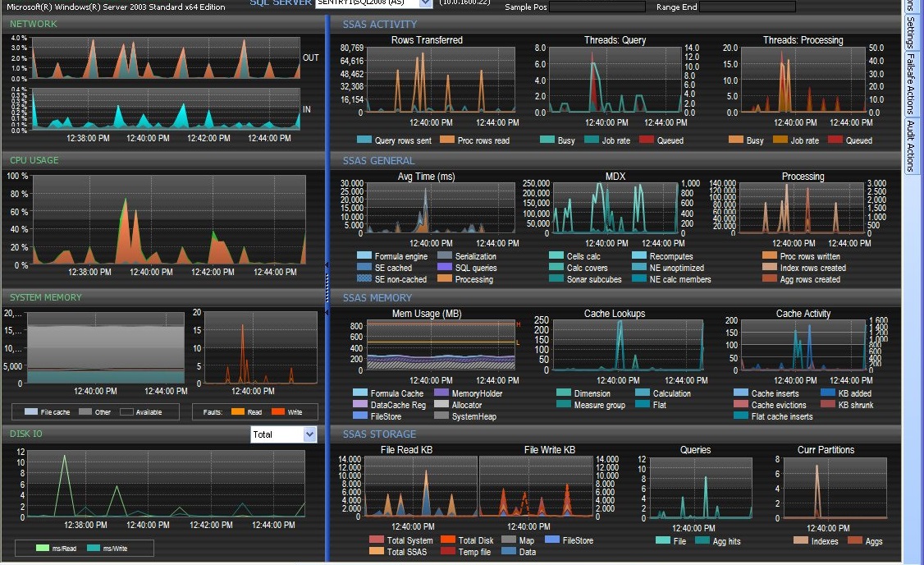Click the Cache Lookups chart title
This screenshot has width=924, height=565.
pyautogui.click(x=615, y=314)
